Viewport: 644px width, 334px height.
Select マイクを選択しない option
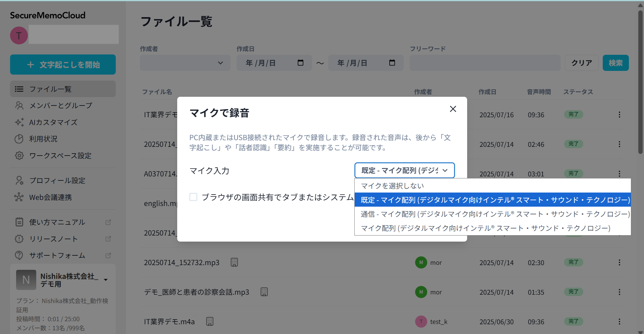(x=392, y=186)
